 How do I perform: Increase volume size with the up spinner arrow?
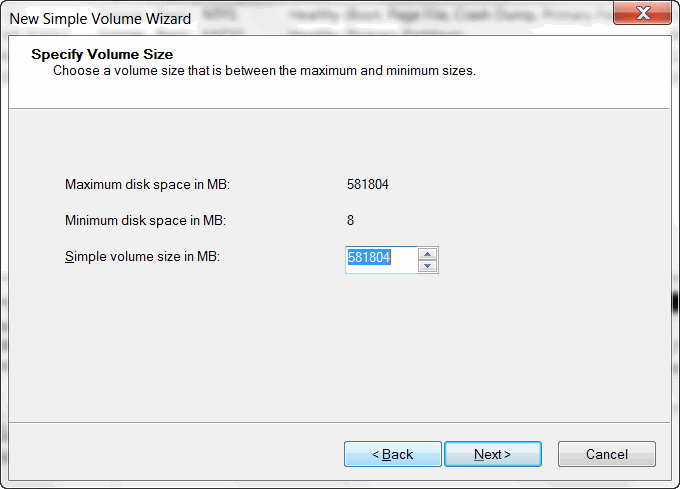pyautogui.click(x=428, y=254)
